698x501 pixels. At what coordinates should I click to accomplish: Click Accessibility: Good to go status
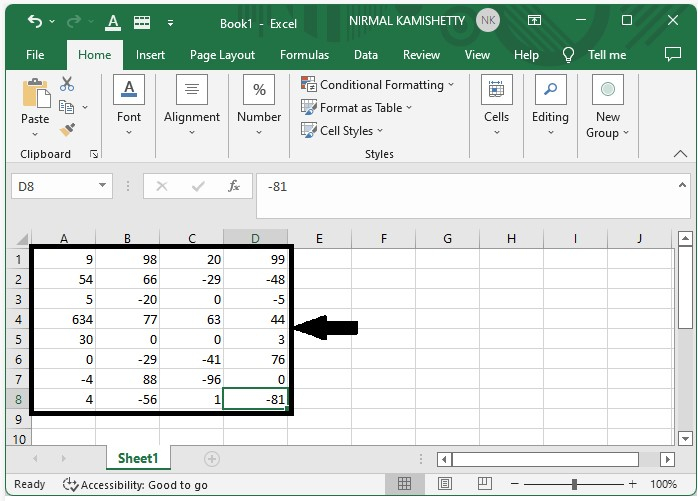pyautogui.click(x=135, y=484)
